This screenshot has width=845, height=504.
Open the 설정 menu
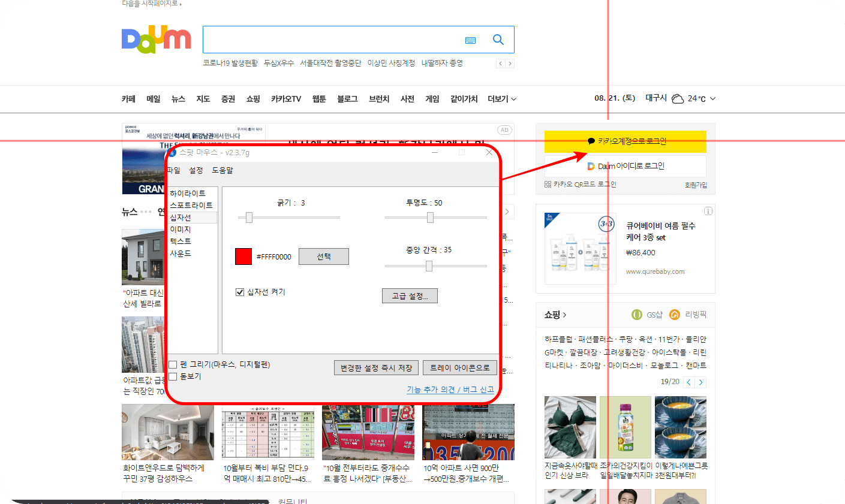[196, 170]
